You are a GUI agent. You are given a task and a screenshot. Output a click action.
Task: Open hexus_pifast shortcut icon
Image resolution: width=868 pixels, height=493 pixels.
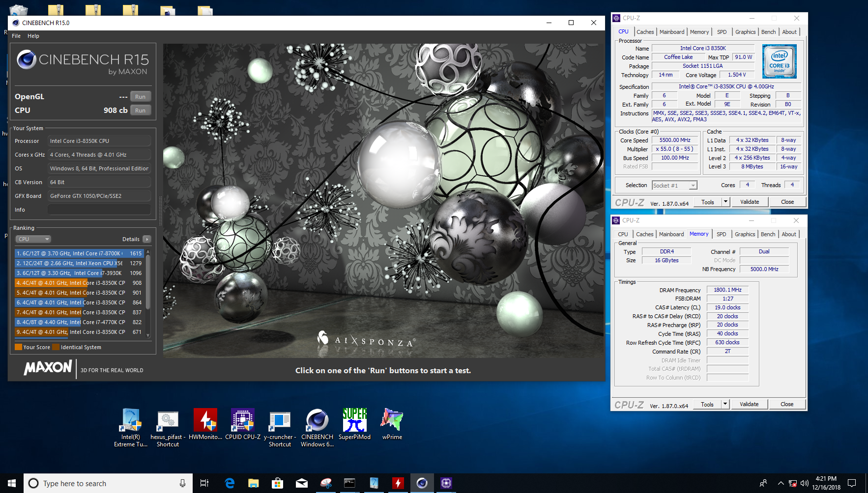pyautogui.click(x=168, y=426)
